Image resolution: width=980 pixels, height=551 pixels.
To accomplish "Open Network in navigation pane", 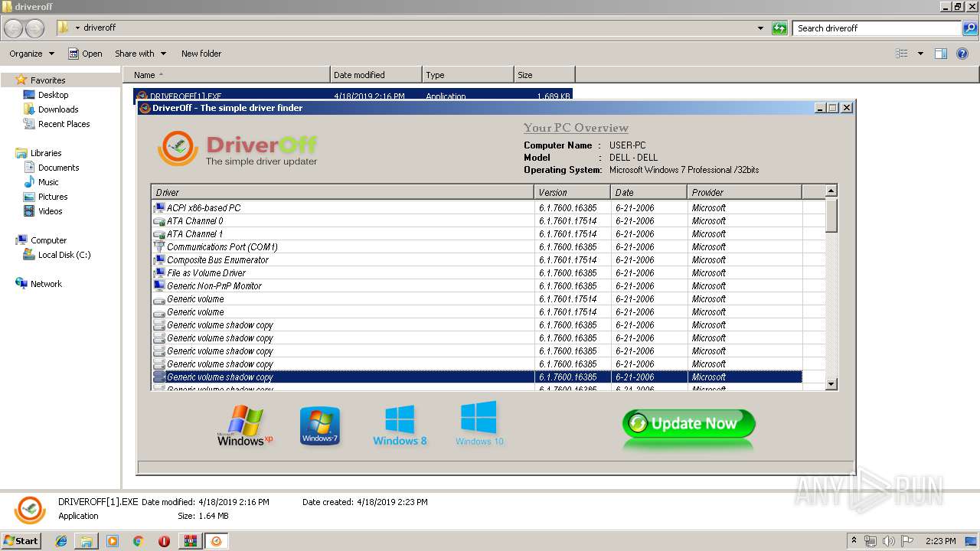I will (46, 284).
